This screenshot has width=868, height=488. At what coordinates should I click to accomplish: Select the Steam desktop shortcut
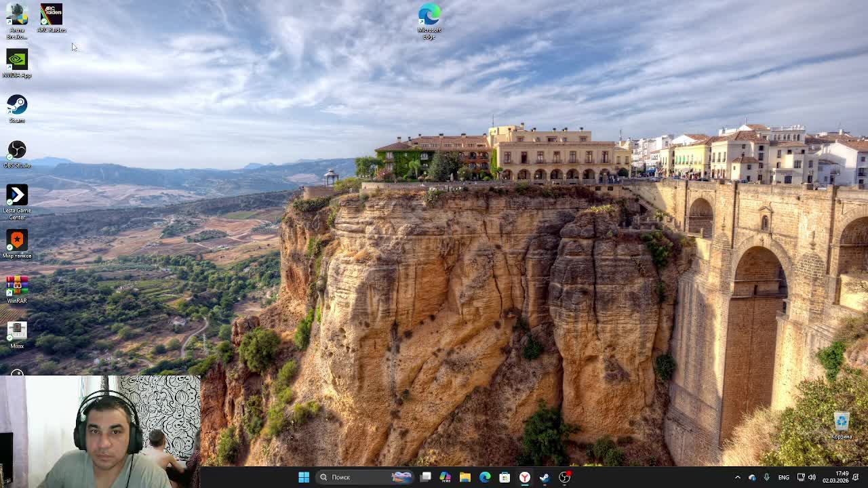point(17,108)
